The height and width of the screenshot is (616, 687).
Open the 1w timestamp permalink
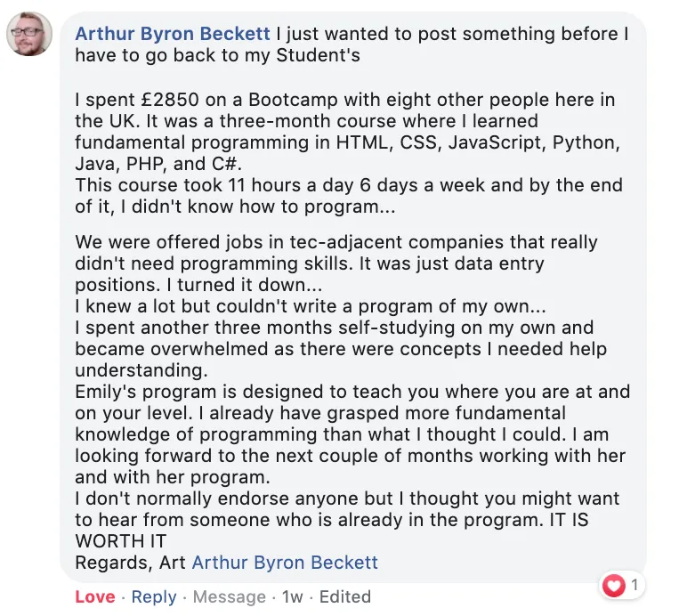[292, 596]
